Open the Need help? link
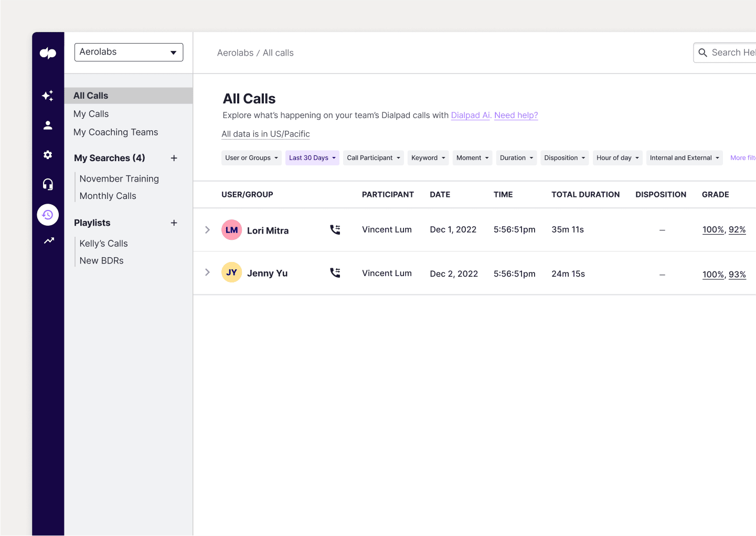Screen dimensions: 756x536 coord(516,115)
